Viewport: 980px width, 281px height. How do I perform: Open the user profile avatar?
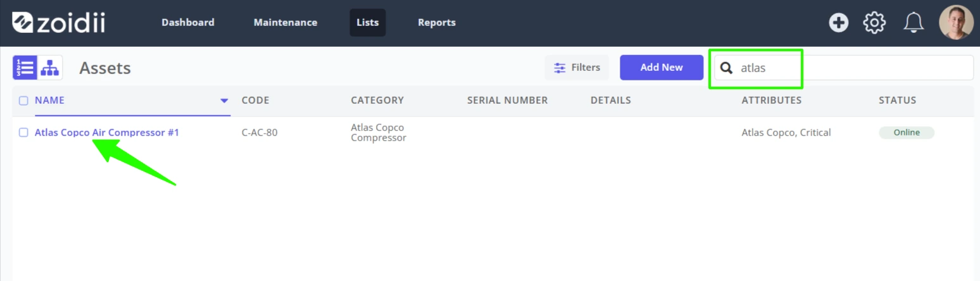pos(956,23)
